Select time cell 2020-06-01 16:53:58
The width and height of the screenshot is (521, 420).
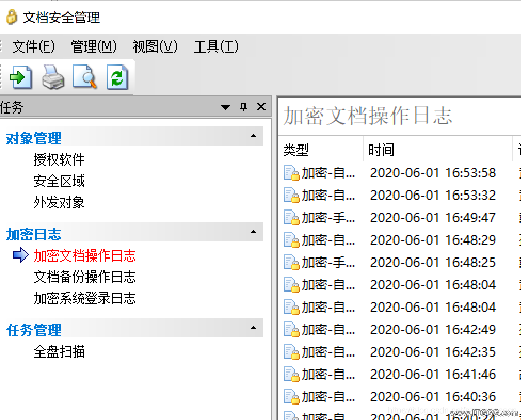point(433,173)
